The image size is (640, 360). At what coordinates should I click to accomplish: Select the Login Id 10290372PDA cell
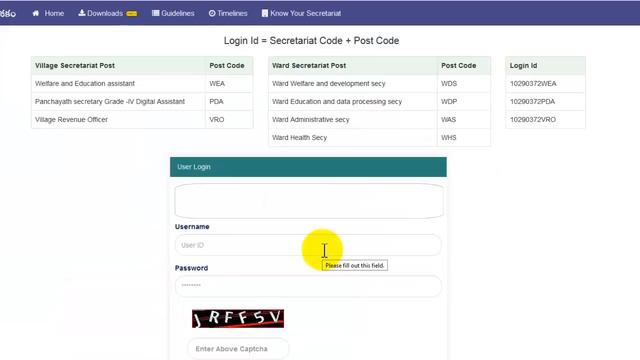coord(545,101)
